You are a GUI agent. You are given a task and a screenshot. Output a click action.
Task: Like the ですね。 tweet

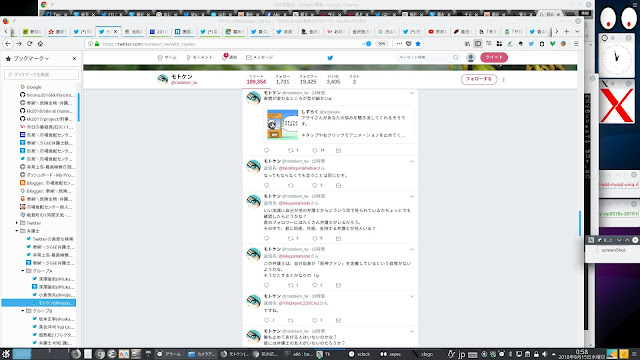tap(315, 321)
